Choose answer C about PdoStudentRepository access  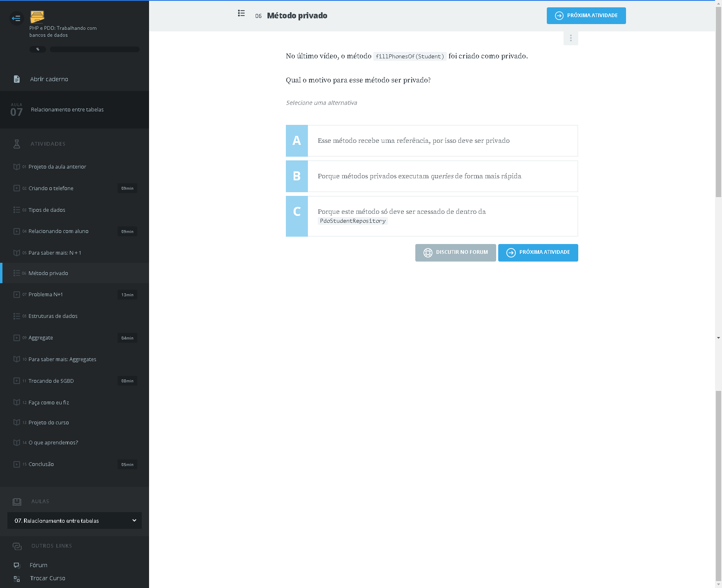pyautogui.click(x=432, y=216)
